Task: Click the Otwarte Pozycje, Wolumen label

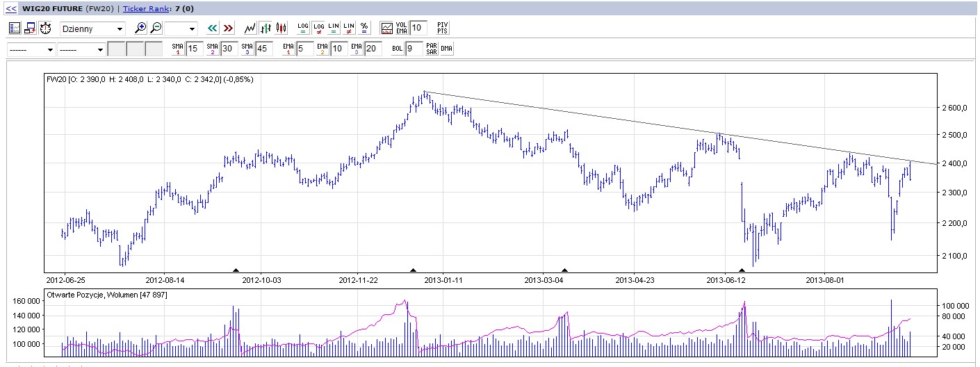Action: click(x=106, y=295)
